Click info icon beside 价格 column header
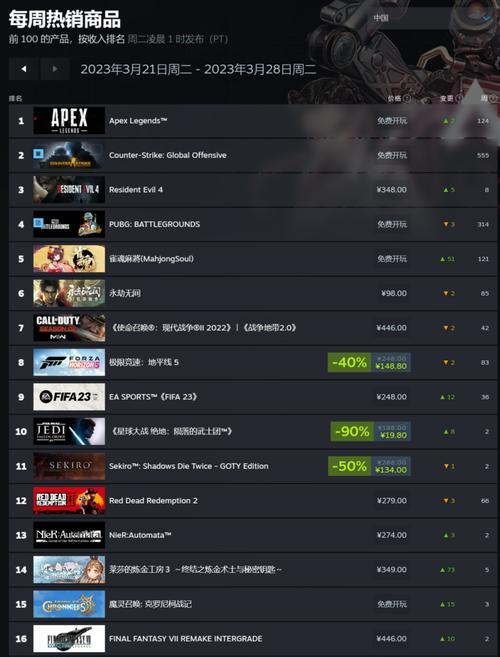Screen dimensions: 500x657 click(406, 99)
